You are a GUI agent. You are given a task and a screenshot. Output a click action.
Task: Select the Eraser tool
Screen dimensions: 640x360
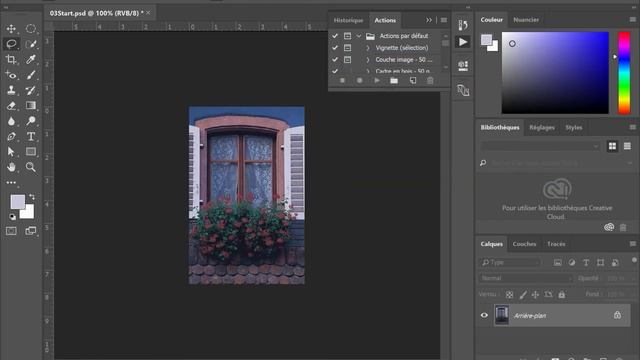click(11, 106)
